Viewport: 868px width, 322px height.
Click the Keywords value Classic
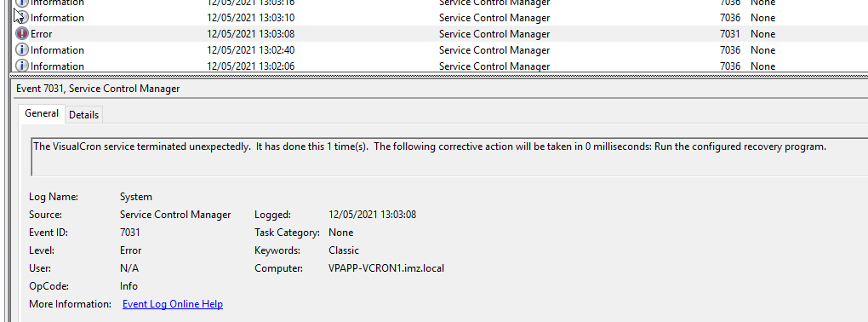coord(344,250)
